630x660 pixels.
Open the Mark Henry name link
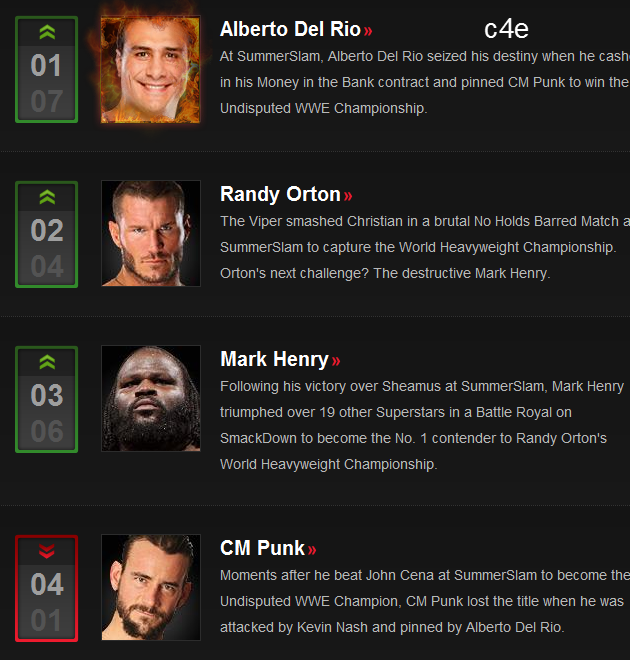tap(274, 359)
